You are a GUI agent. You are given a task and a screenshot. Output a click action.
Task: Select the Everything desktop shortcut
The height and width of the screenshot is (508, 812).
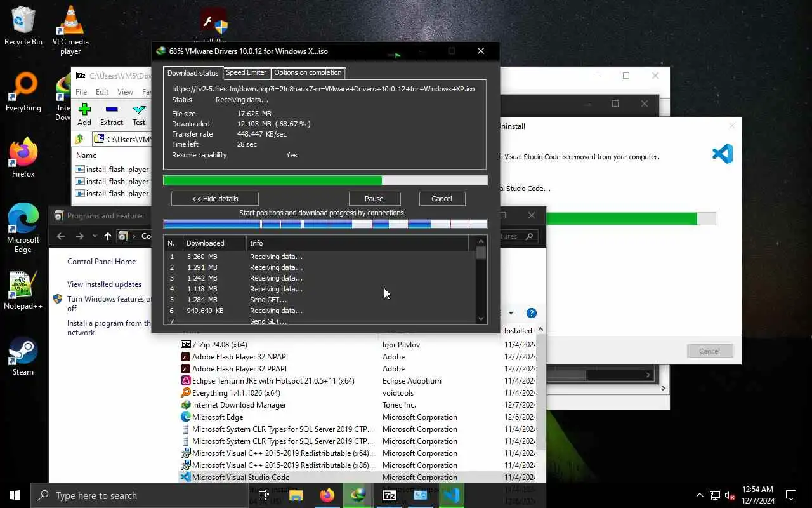pyautogui.click(x=23, y=92)
